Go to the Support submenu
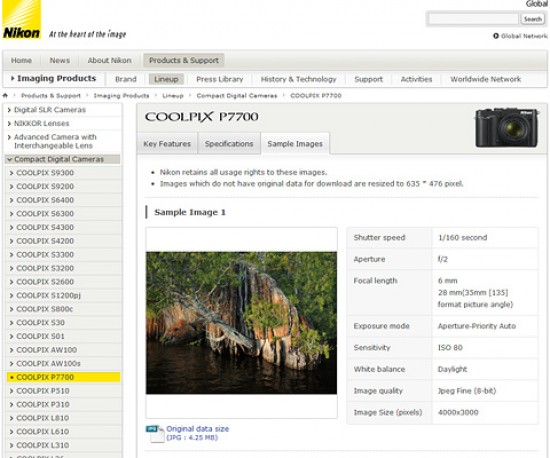 pos(368,79)
